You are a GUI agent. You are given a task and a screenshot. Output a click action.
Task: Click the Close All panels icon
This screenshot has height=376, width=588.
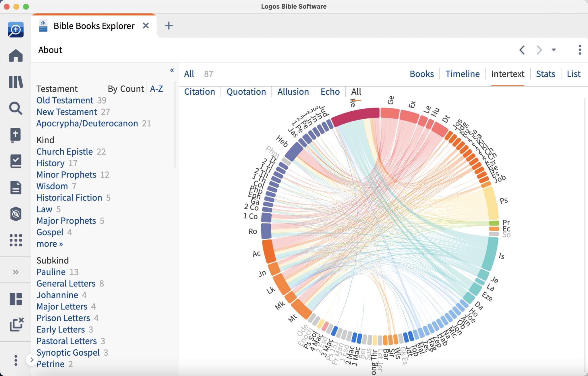coord(16,324)
